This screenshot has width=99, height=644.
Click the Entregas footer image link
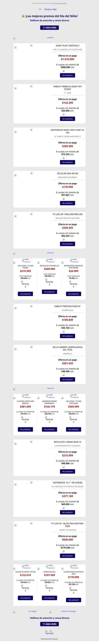pos(31,612)
